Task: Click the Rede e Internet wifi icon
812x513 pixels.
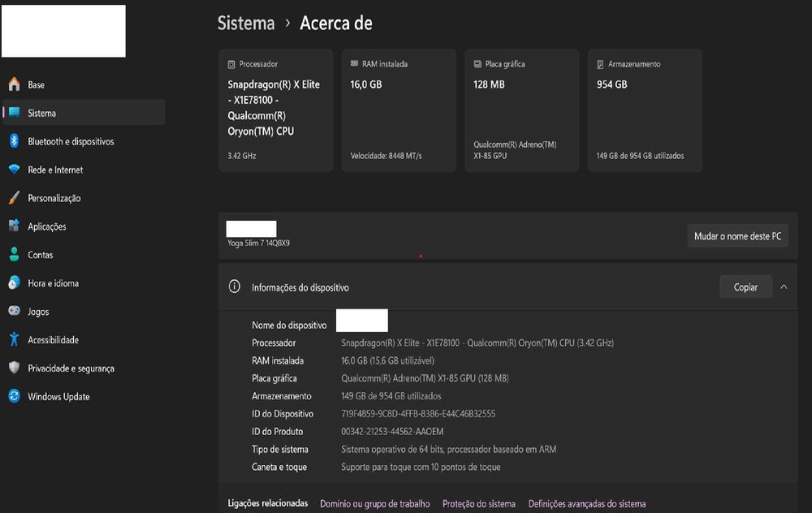Action: tap(14, 170)
